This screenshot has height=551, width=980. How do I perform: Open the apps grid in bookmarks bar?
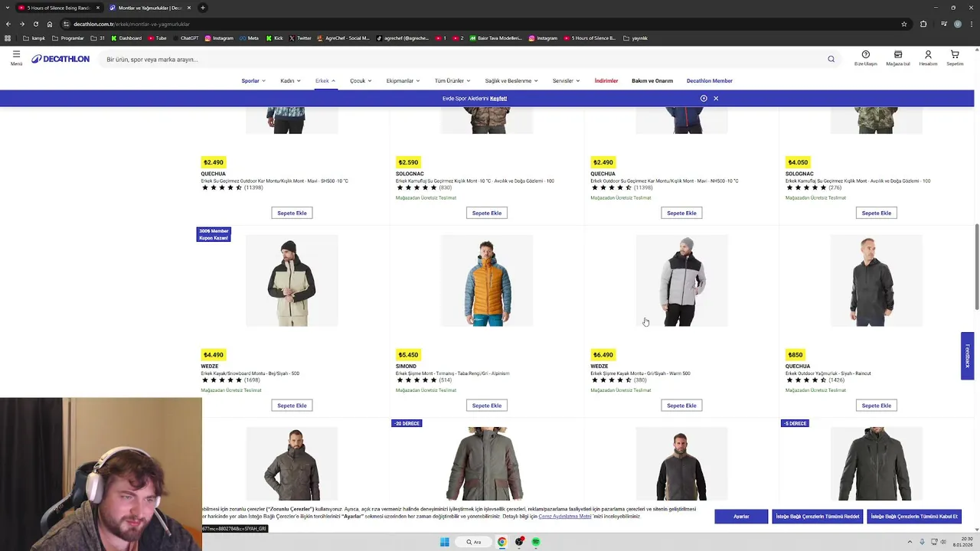[8, 38]
